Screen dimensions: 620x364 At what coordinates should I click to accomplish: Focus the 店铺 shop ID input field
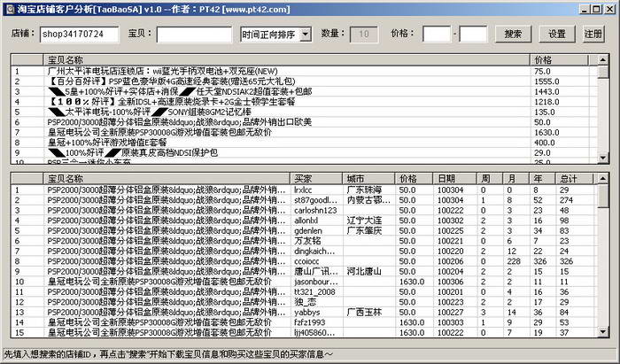[x=79, y=35]
